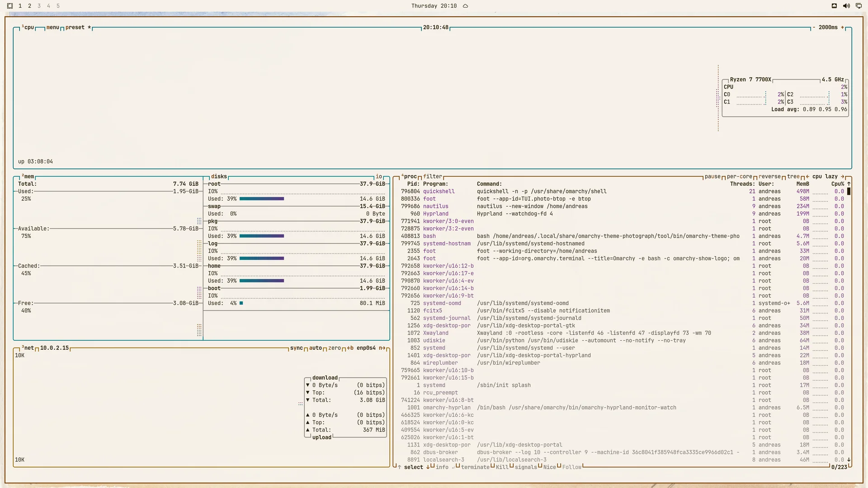The height and width of the screenshot is (488, 868).
Task: Enable tree view for processes
Action: tap(793, 177)
